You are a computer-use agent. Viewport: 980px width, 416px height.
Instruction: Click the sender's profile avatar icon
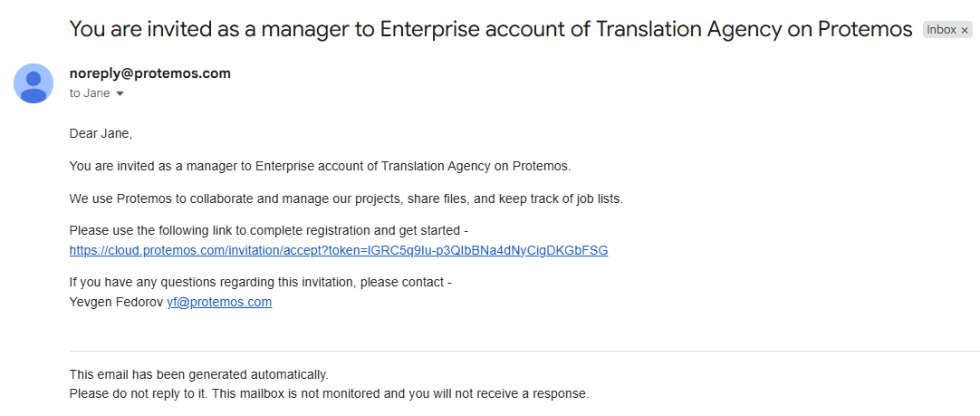(34, 83)
